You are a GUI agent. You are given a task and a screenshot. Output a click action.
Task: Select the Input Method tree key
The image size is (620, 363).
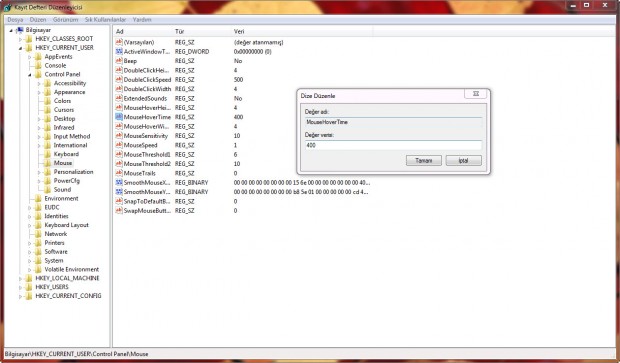tap(72, 136)
